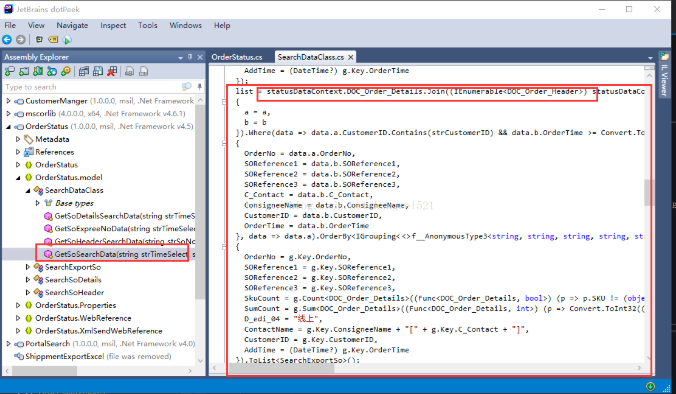This screenshot has width=676, height=394.
Task: Click Clear assembly list red X icon
Action: click(x=112, y=71)
